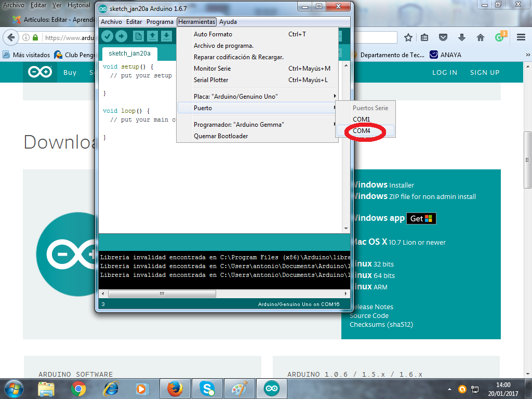Click editor vertical scrollbar down arrow

pyautogui.click(x=345, y=229)
